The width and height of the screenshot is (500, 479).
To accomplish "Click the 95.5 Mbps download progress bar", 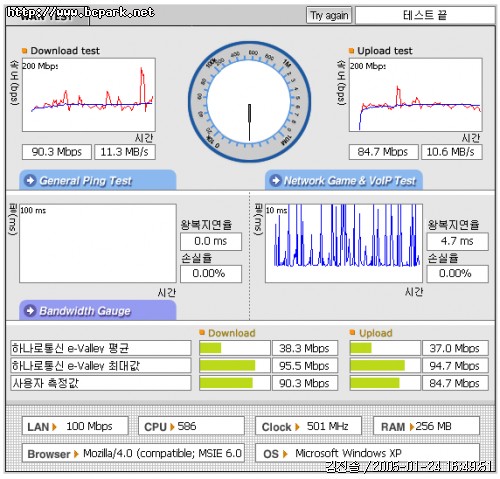I will click(235, 365).
